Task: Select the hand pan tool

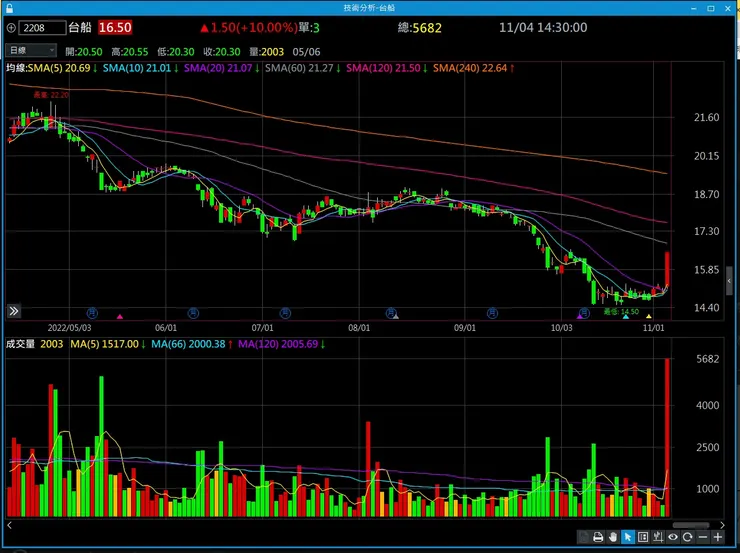Action: pyautogui.click(x=613, y=537)
